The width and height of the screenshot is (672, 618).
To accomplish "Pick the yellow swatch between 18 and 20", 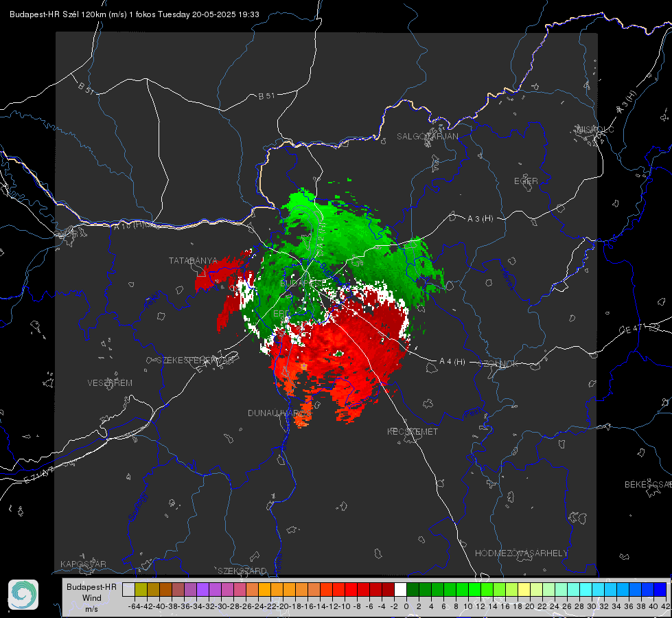I will (x=524, y=589).
